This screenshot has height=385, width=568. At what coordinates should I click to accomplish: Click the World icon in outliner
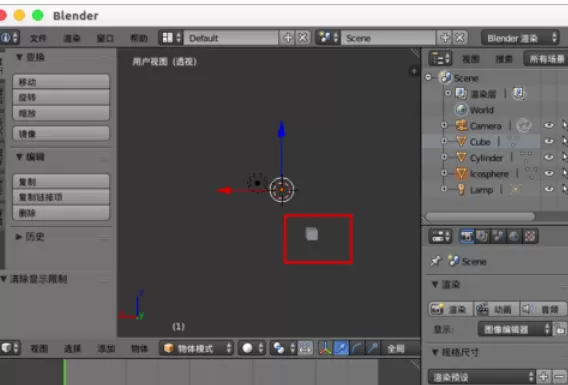click(x=461, y=109)
